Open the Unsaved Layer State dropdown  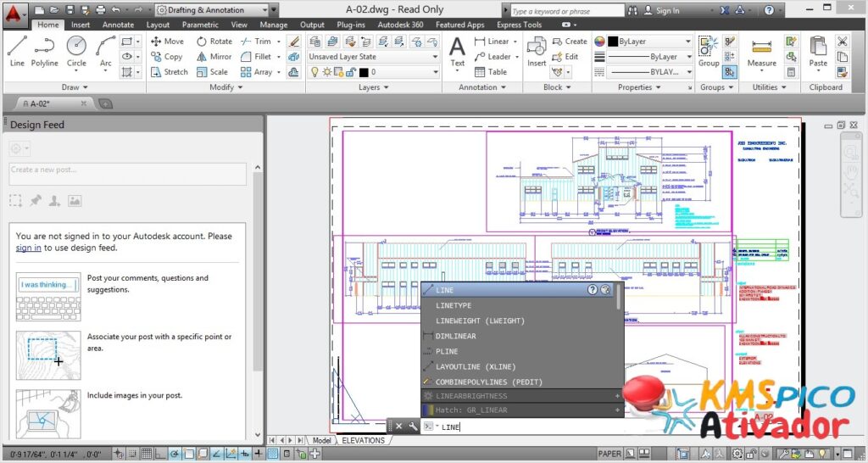pyautogui.click(x=374, y=57)
